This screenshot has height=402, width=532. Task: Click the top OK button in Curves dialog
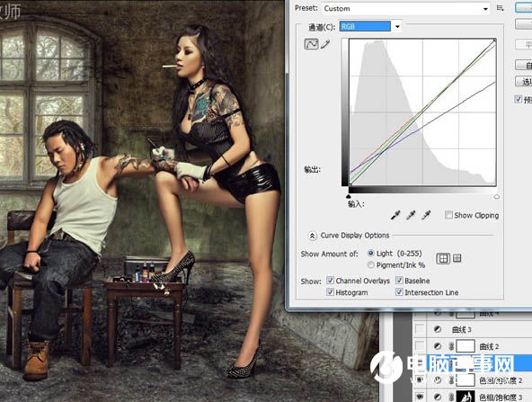point(524,7)
